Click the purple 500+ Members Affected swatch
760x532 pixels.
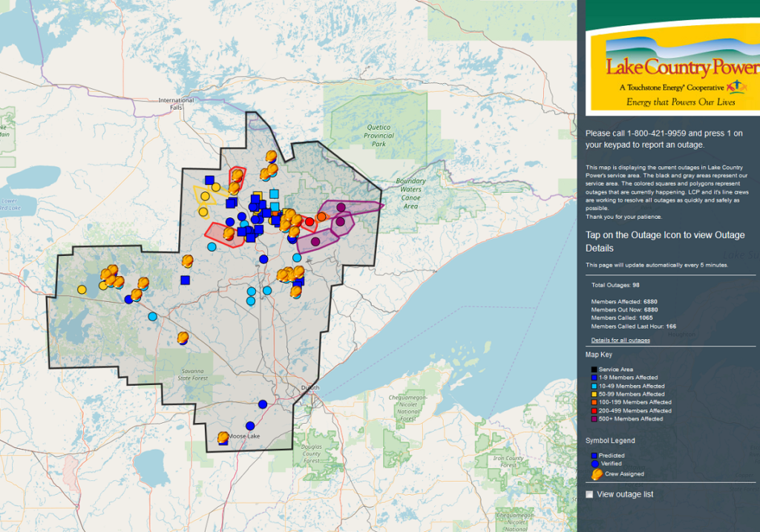point(594,419)
